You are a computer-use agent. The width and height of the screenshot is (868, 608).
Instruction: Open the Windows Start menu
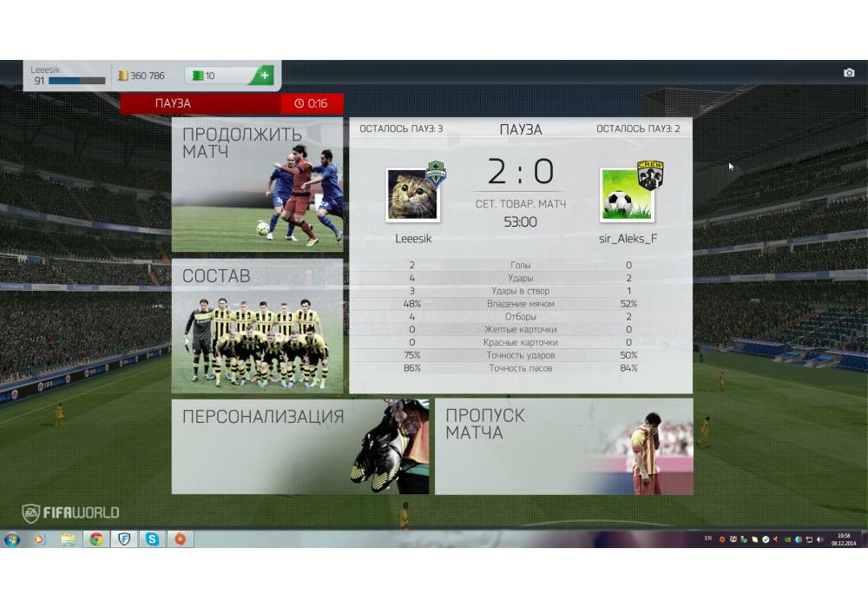pos(11,539)
